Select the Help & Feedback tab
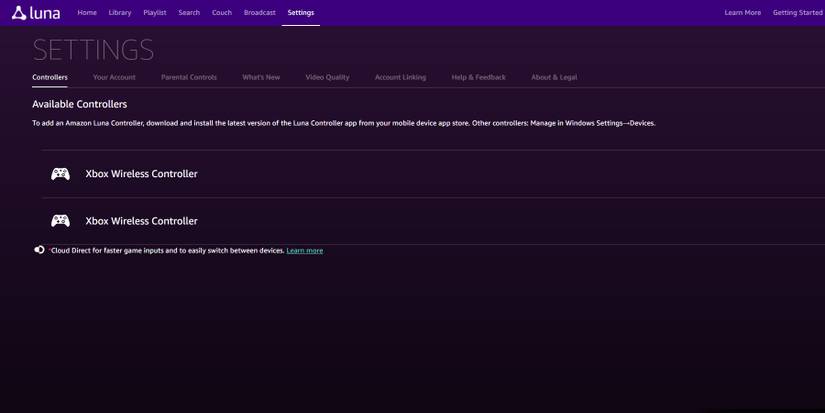This screenshot has height=413, width=825. tap(478, 77)
